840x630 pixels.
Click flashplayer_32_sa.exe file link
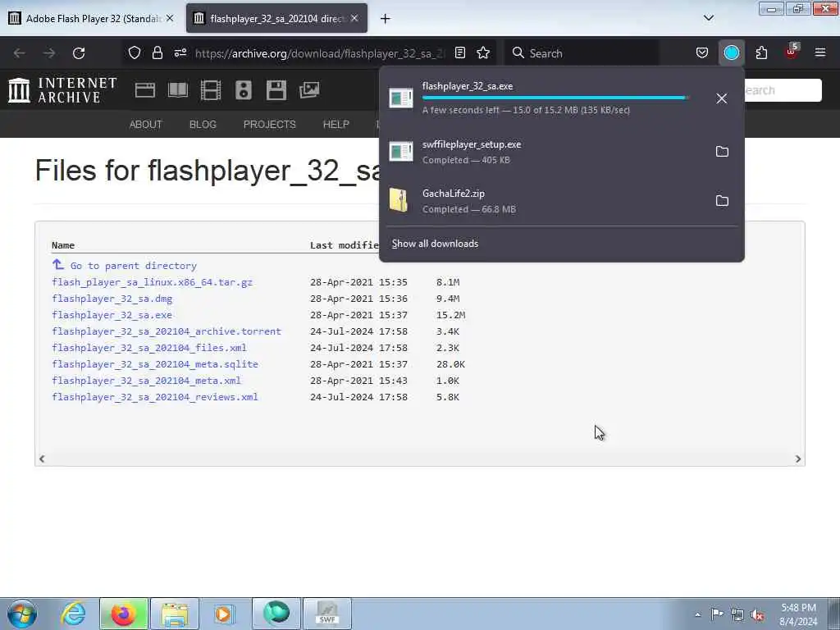(112, 315)
